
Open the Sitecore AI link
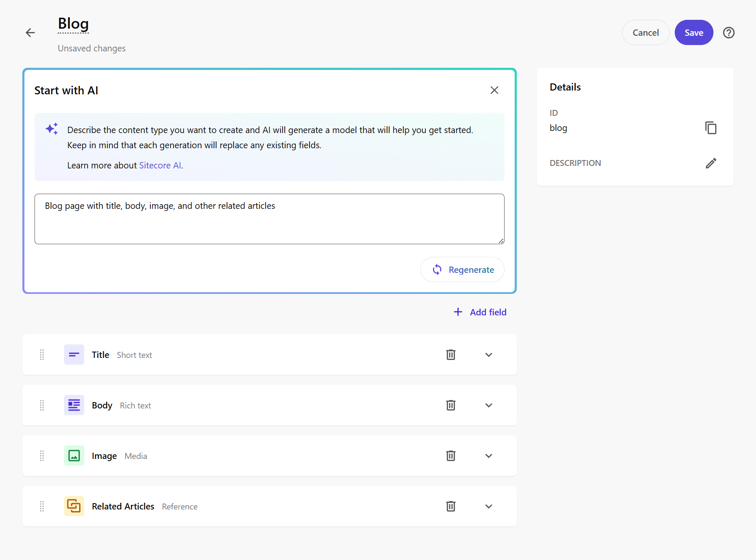[160, 165]
